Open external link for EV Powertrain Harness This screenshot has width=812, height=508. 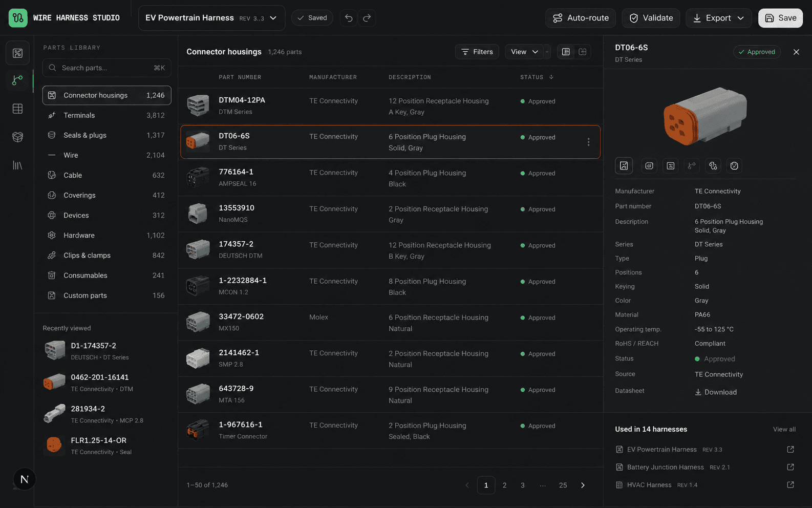coord(790,450)
